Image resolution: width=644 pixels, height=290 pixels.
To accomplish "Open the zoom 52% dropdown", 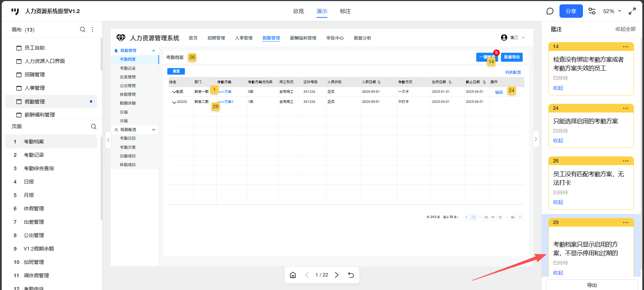I will 612,11.
